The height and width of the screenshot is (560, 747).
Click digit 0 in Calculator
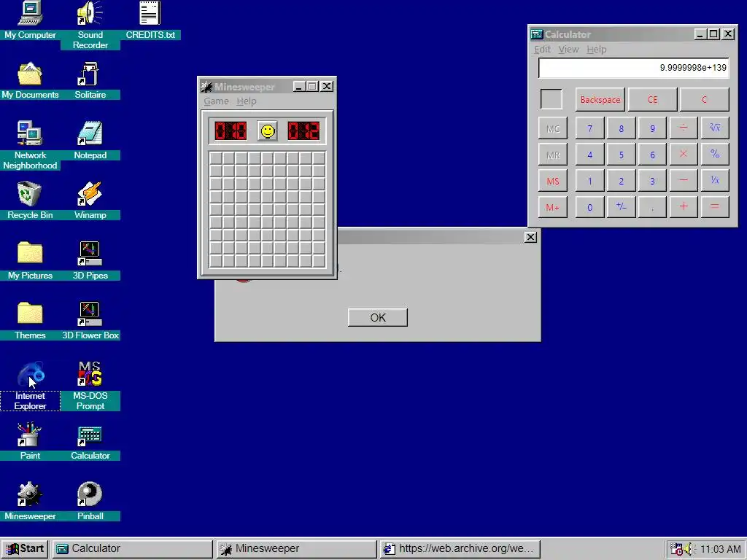click(589, 207)
